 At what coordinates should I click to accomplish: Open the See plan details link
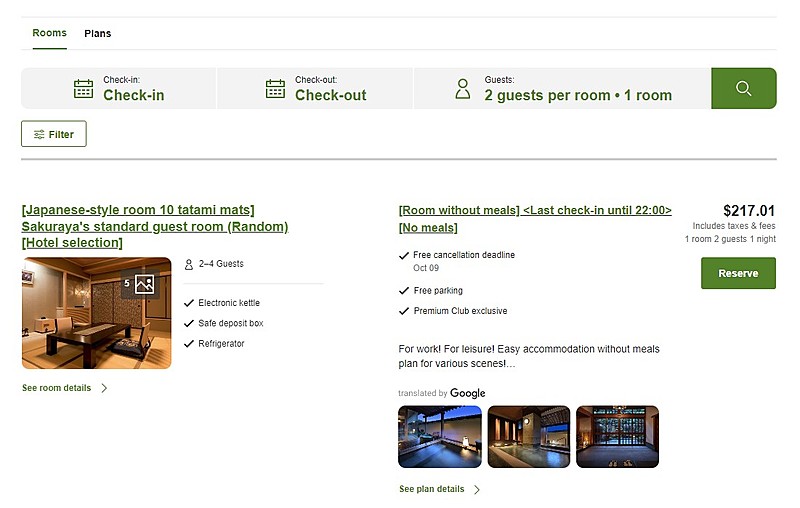(432, 489)
